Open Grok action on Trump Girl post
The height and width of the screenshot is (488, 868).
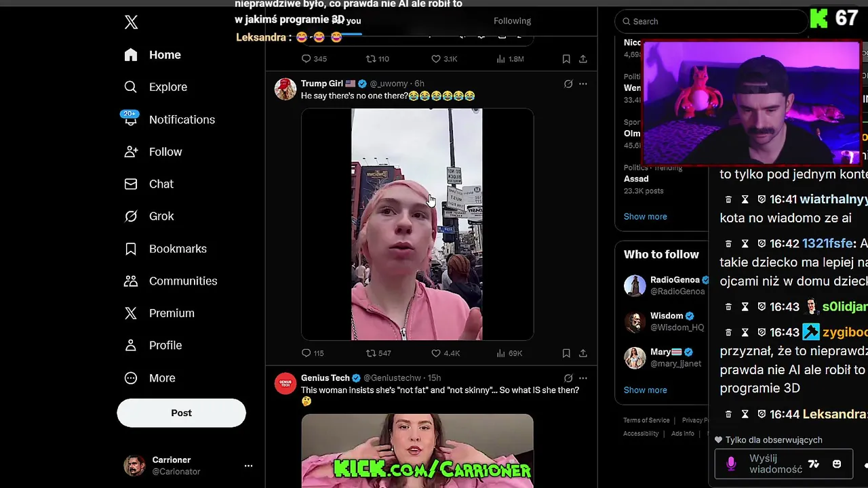coord(568,84)
